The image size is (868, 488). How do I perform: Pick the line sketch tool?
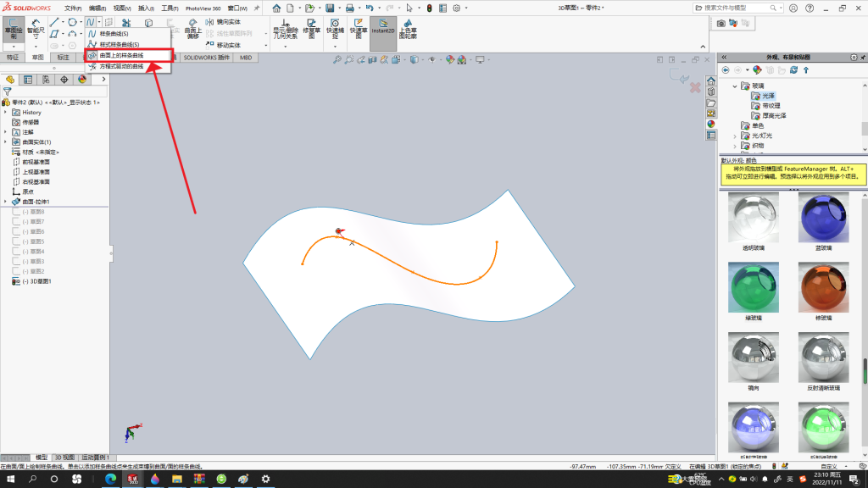click(54, 22)
